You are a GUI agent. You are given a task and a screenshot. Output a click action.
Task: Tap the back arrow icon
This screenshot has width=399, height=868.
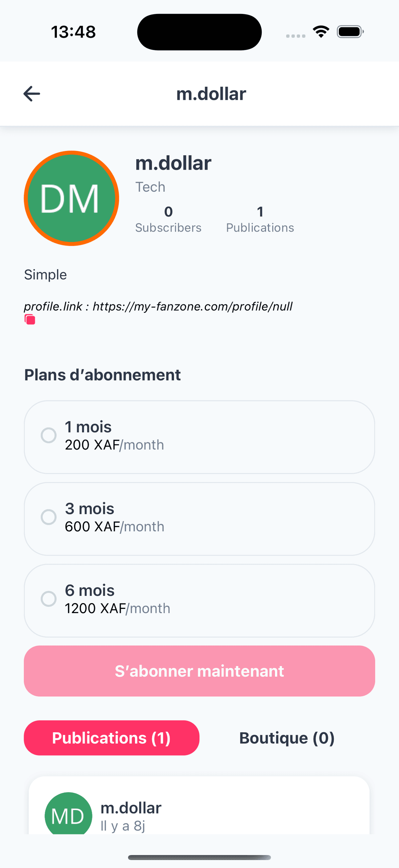[32, 94]
